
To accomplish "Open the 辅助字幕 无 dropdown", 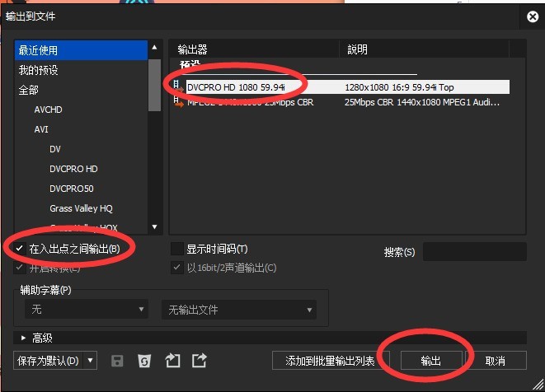I will [87, 310].
